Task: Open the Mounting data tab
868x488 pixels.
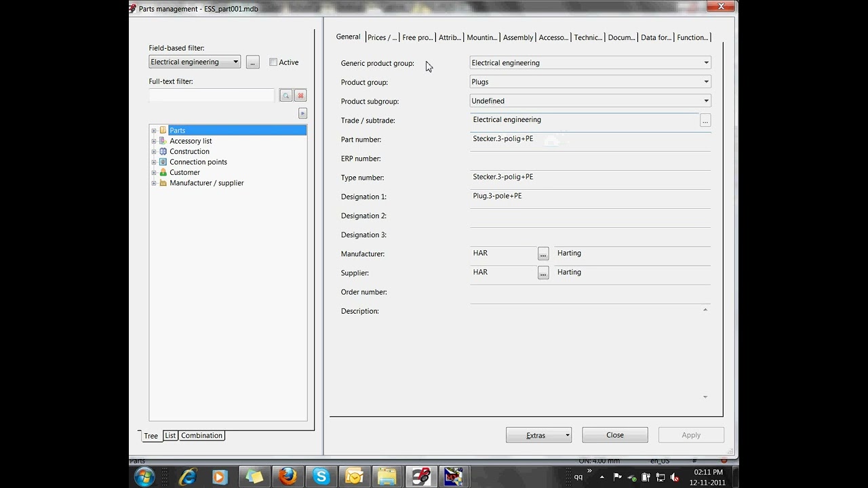Action: coord(481,37)
